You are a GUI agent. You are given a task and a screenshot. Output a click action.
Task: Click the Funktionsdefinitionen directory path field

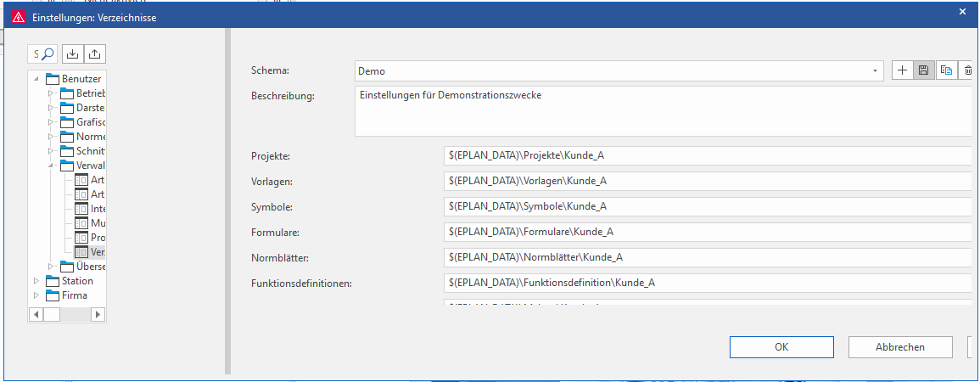[x=709, y=284]
